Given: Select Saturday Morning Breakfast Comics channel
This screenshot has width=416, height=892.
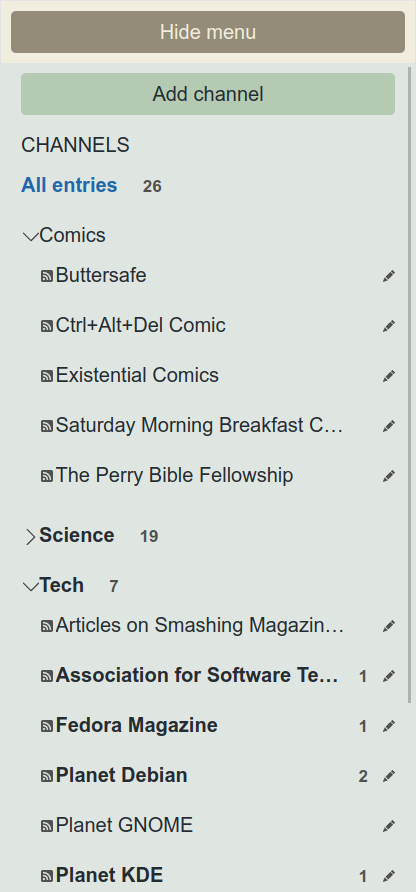Looking at the screenshot, I should coord(199,426).
